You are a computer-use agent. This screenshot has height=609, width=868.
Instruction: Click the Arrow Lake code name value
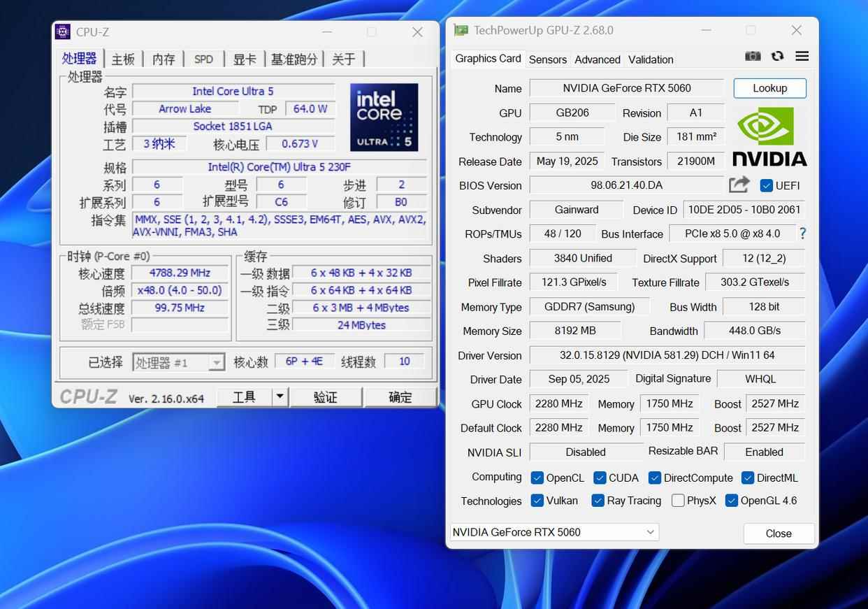185,109
